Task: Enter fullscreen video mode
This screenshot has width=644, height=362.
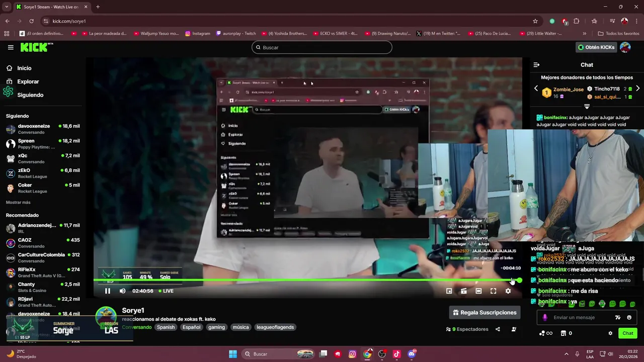Action: [493, 291]
